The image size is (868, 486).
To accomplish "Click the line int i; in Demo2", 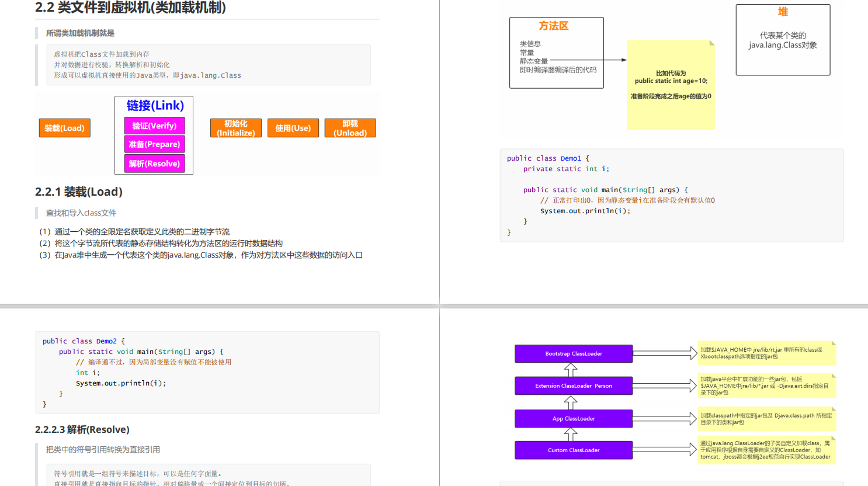I will 88,373.
